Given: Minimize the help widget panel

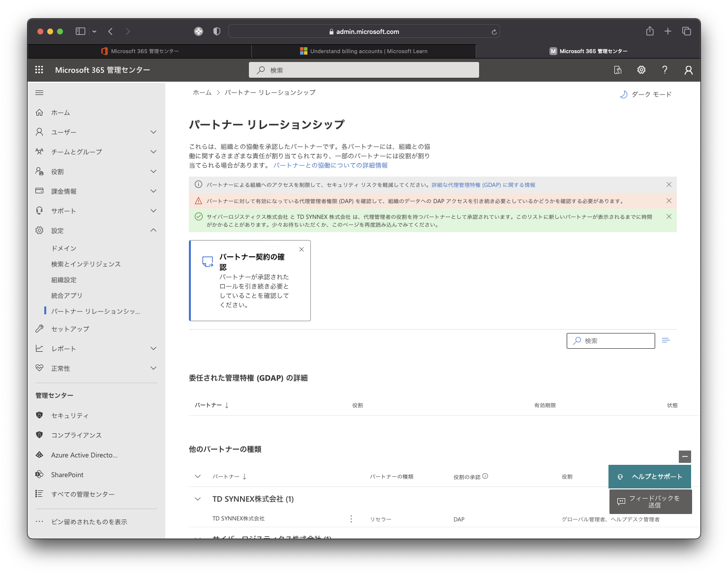Looking at the screenshot, I should 685,456.
